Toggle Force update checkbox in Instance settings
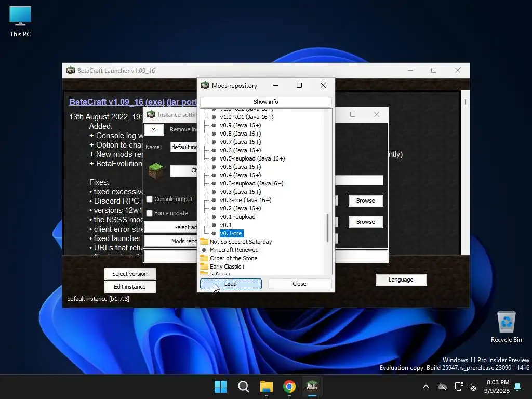Screen dimensions: 532x399 tap(149, 213)
